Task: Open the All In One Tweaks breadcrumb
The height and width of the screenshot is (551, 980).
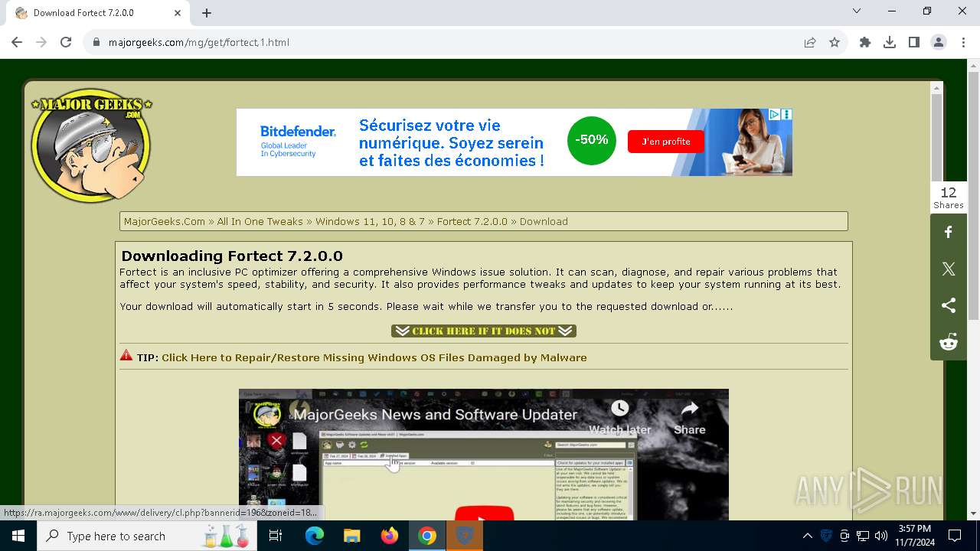Action: point(260,221)
